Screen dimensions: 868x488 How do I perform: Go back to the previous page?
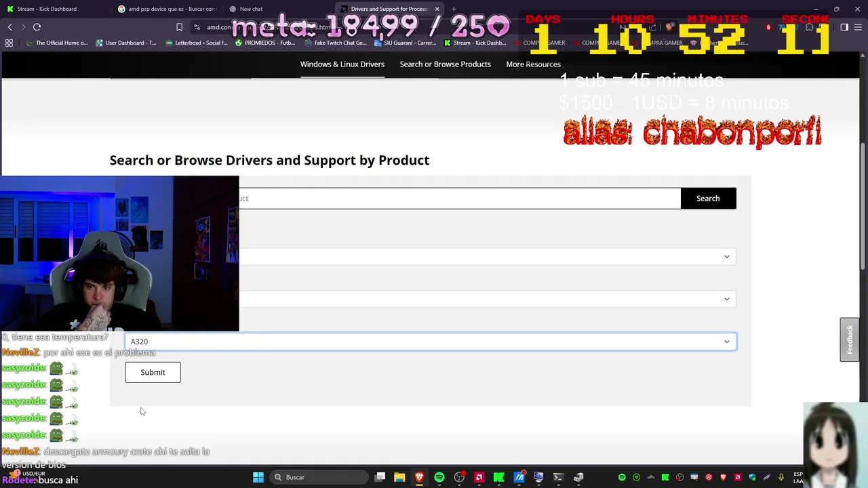point(10,27)
